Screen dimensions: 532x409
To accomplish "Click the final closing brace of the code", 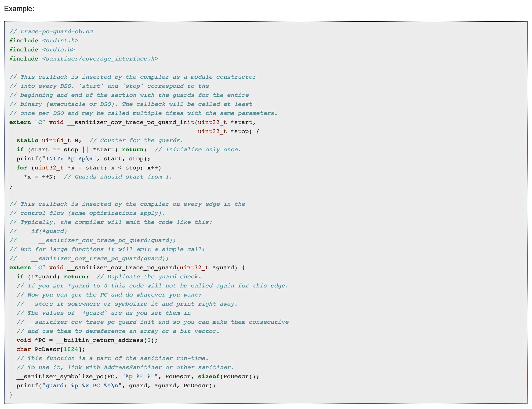I will tap(11, 395).
